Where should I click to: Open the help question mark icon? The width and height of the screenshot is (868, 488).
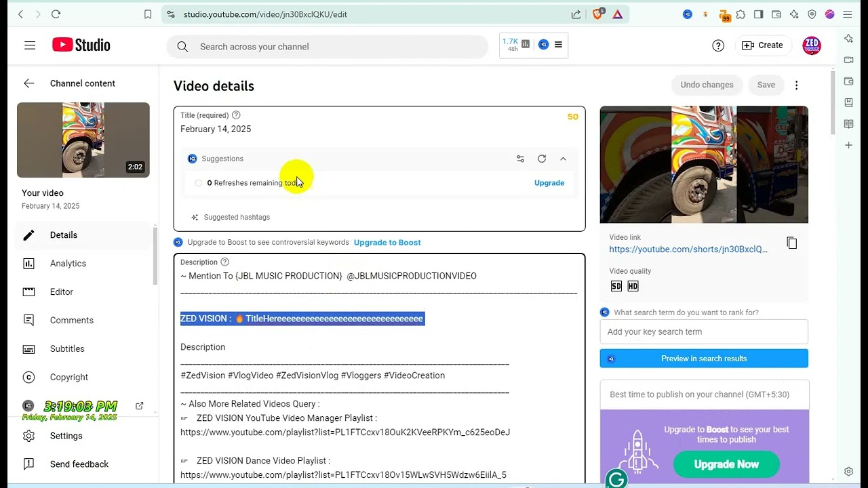(x=718, y=45)
